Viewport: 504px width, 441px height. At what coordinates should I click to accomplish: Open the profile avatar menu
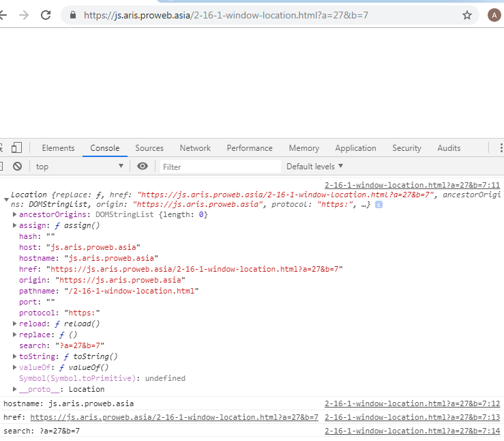494,15
